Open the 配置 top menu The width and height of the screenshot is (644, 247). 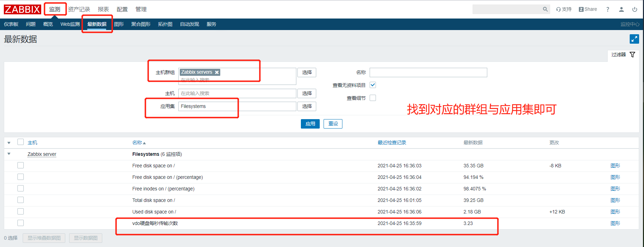click(122, 9)
